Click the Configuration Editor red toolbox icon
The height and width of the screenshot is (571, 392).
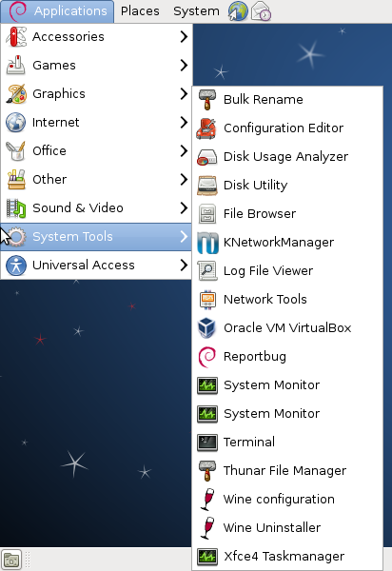[207, 128]
